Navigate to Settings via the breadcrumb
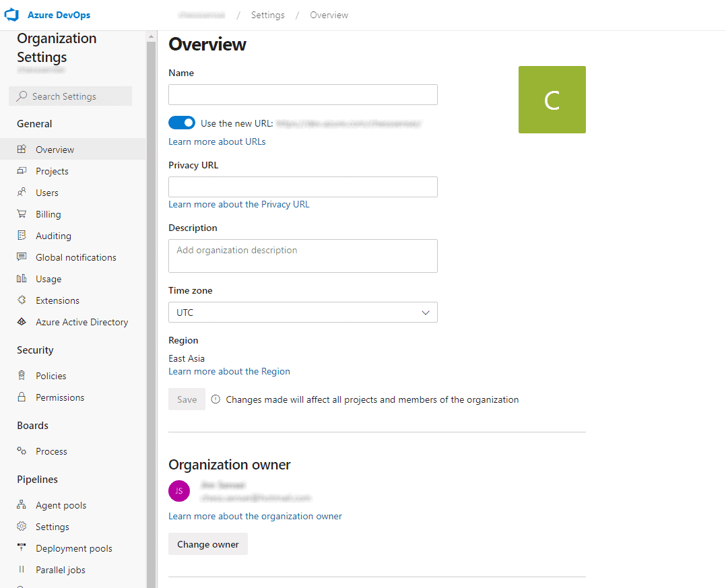Viewport: 726px width, 588px height. pyautogui.click(x=267, y=15)
